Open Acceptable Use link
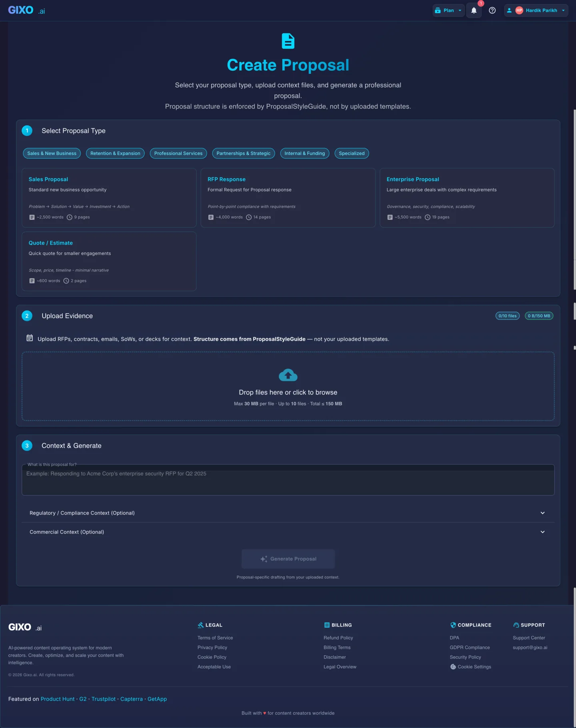576x728 pixels. point(214,666)
